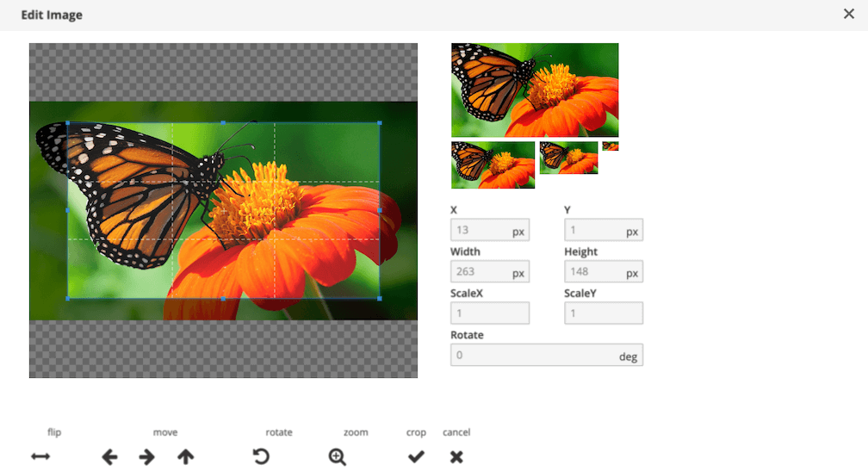
Task: Click the Y position input field
Action: click(593, 230)
